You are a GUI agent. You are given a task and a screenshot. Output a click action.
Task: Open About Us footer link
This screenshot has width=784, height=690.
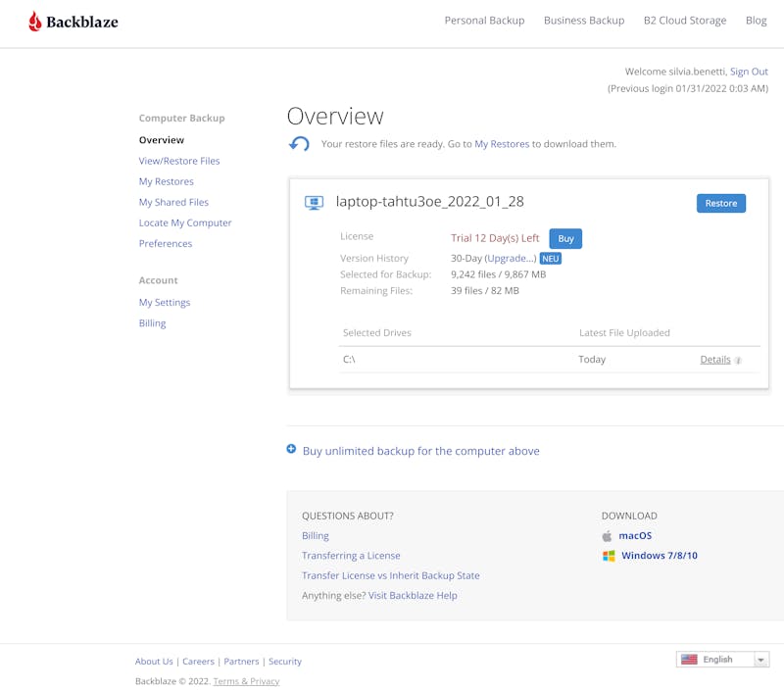click(x=154, y=662)
